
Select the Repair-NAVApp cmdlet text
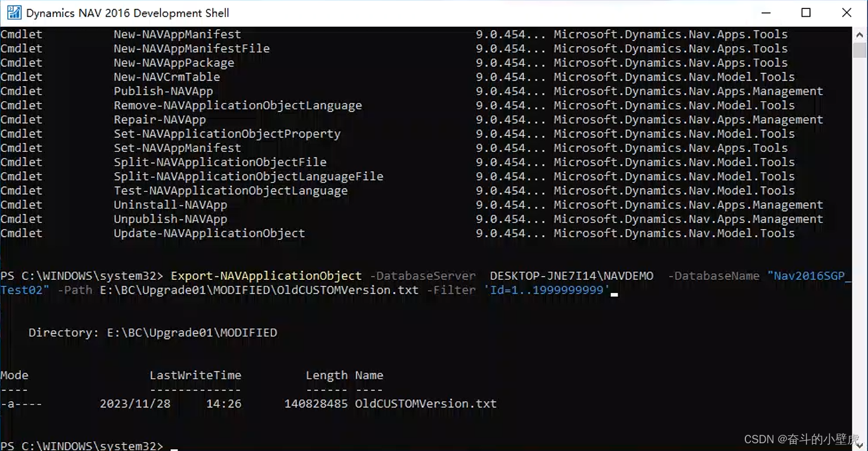click(160, 119)
